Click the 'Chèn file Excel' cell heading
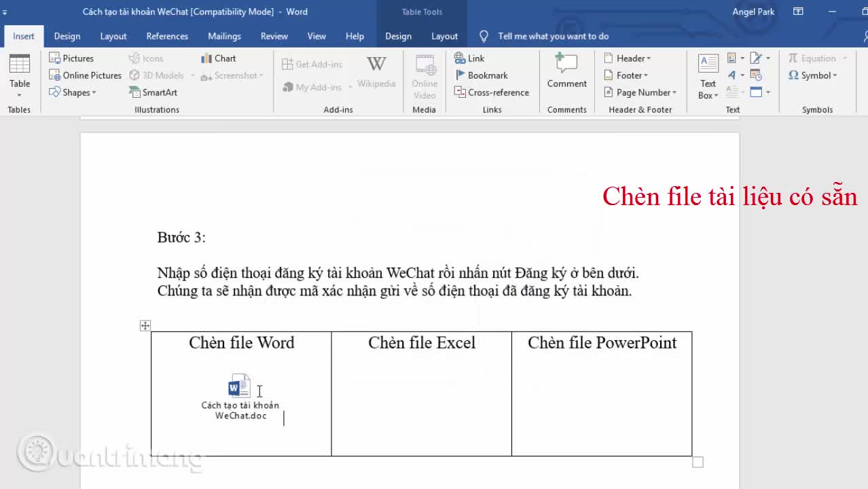 pos(422,342)
